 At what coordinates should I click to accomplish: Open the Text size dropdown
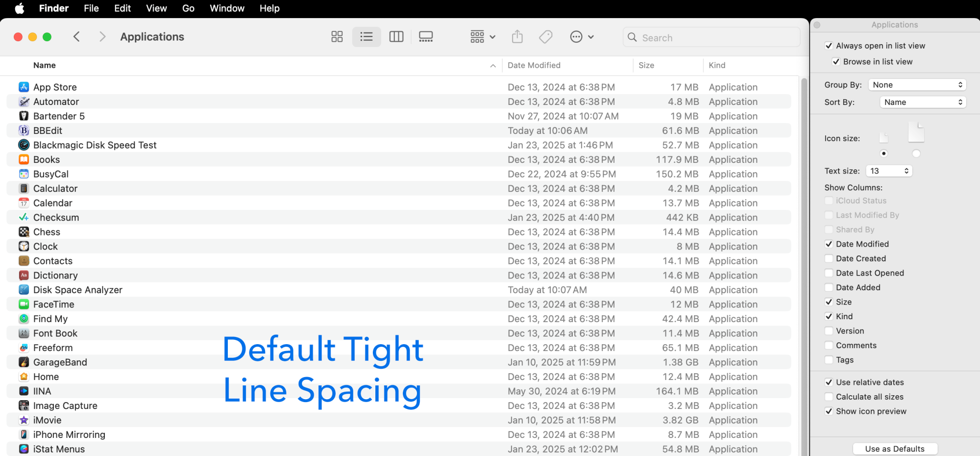coord(889,171)
